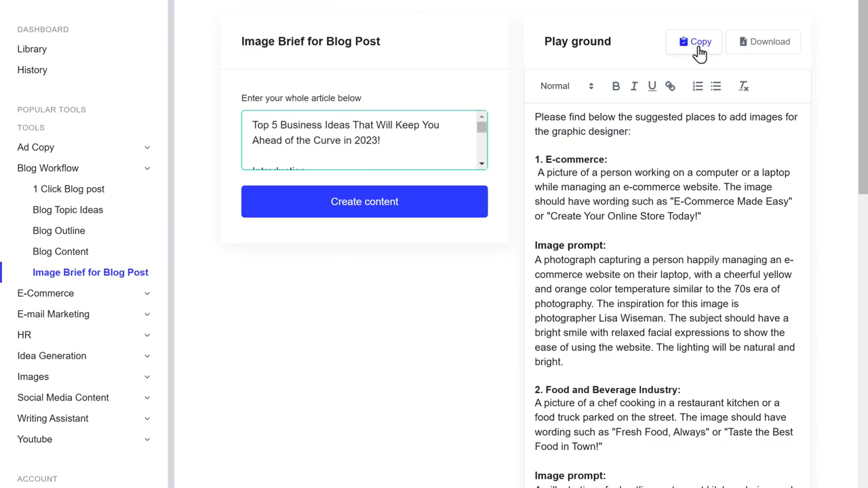Apply bold formatting in editor toolbar
868x488 pixels.
(x=616, y=86)
